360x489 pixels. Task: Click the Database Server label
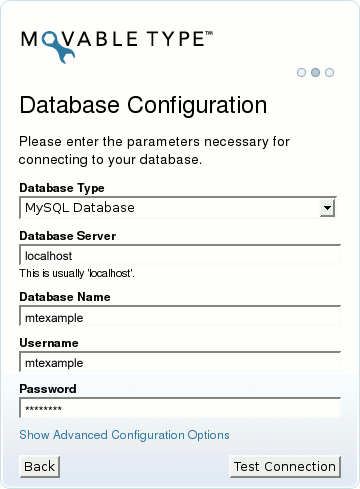(68, 236)
